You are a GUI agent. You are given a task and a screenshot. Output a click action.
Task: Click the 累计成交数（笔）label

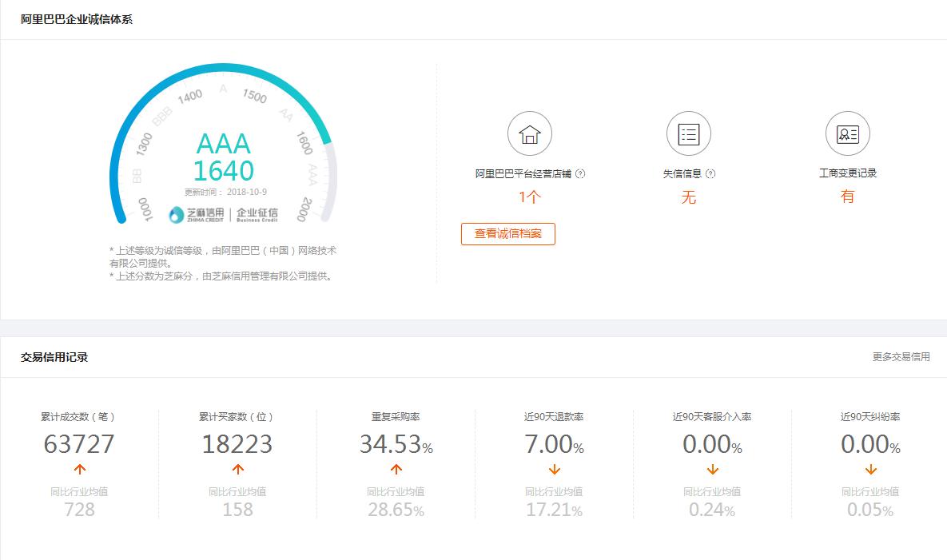tap(78, 416)
